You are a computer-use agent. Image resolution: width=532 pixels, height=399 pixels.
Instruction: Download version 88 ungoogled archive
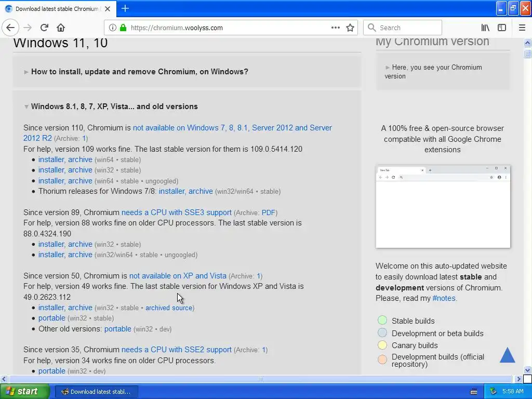80,255
